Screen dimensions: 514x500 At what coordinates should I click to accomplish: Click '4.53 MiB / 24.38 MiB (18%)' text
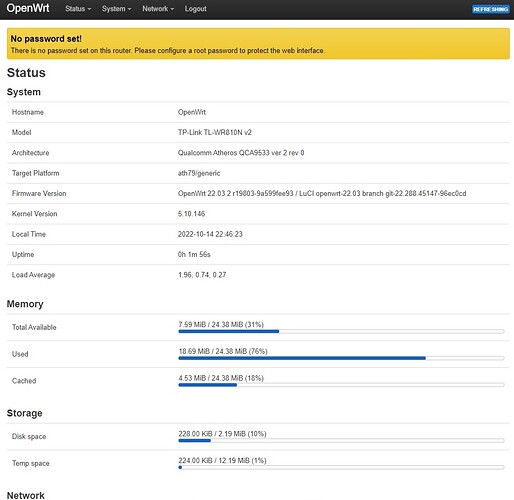[x=221, y=378]
